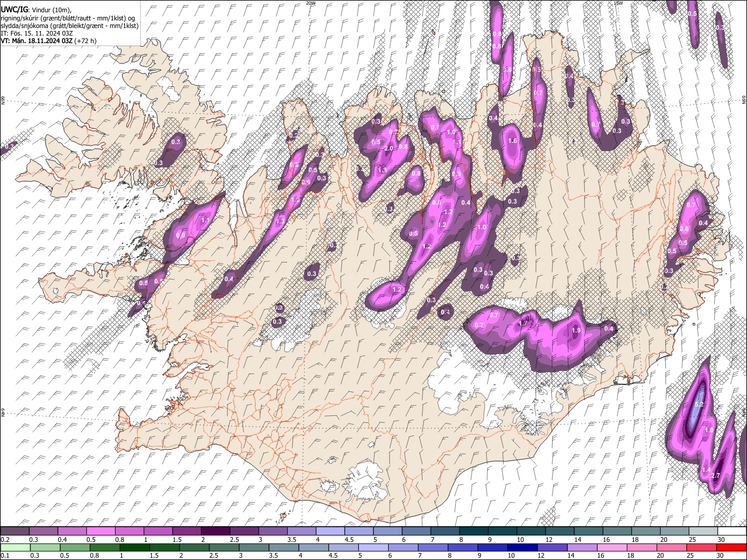Click the 'slydda/snjókoma' legend description line
The image size is (747, 560).
tap(69, 26)
